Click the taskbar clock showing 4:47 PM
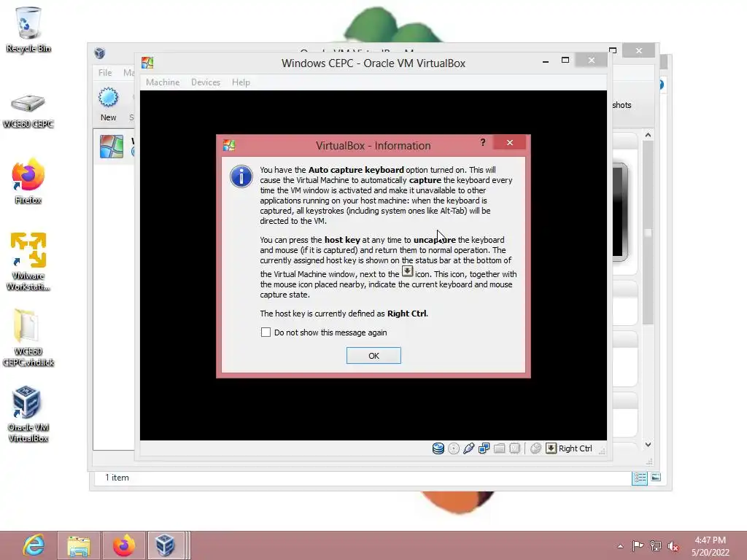 [x=711, y=546]
